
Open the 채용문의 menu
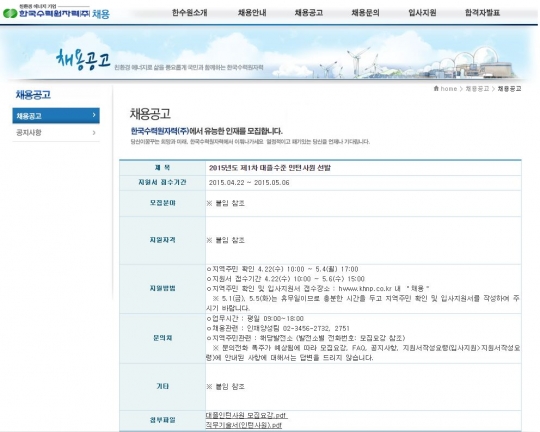click(365, 13)
